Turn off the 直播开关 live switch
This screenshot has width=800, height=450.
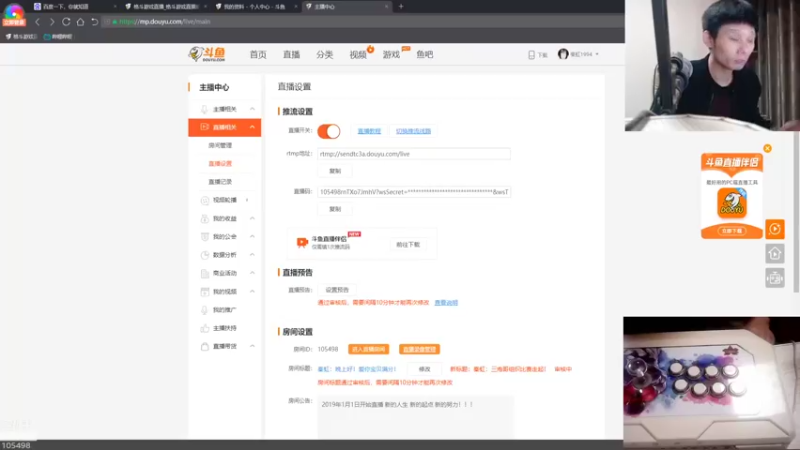click(x=329, y=131)
